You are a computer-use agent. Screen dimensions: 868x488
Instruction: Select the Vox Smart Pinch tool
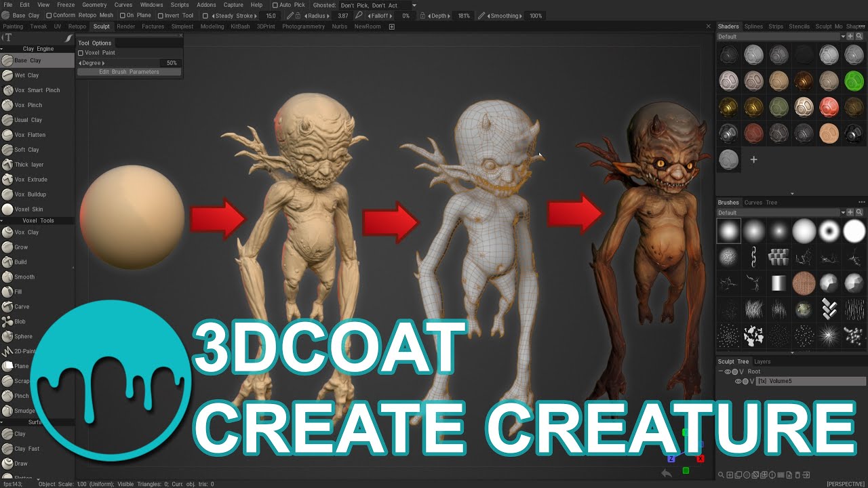(37, 90)
